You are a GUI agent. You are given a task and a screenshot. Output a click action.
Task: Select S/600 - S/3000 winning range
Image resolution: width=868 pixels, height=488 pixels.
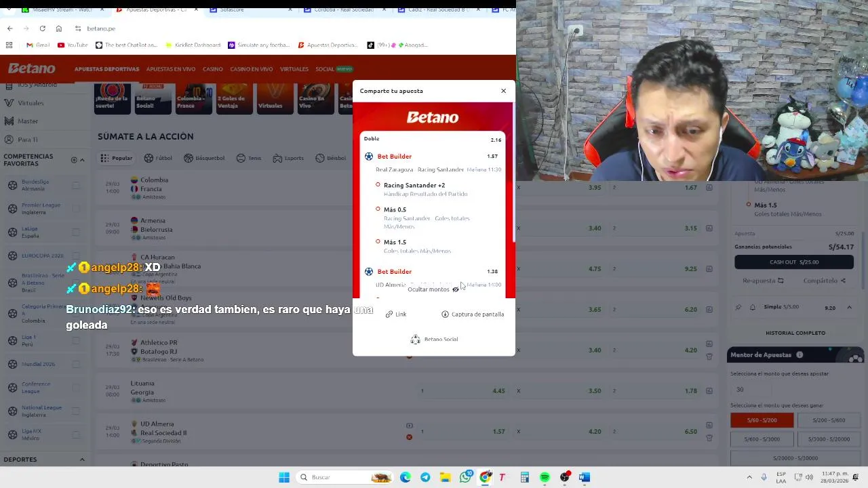coord(762,439)
